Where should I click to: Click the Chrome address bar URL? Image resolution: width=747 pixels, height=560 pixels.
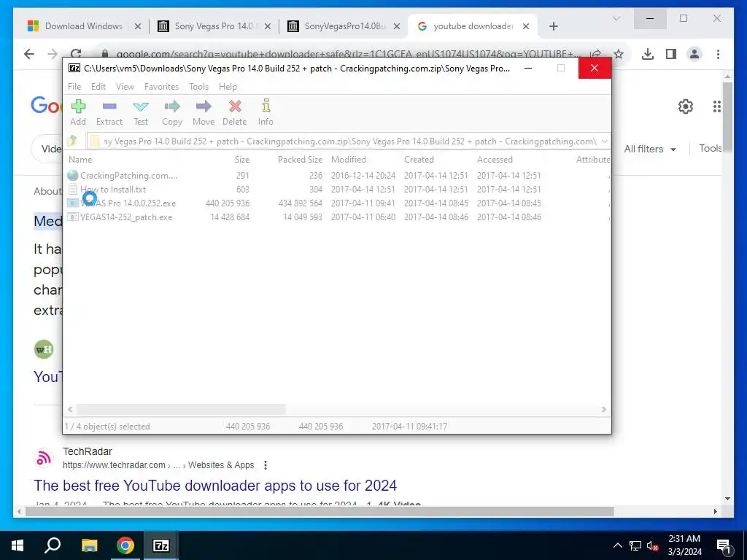coord(348,54)
